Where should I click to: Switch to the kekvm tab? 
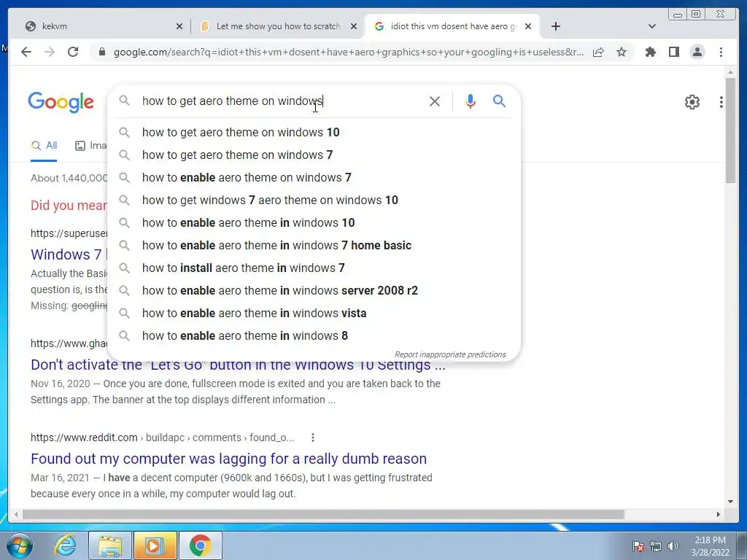[98, 26]
